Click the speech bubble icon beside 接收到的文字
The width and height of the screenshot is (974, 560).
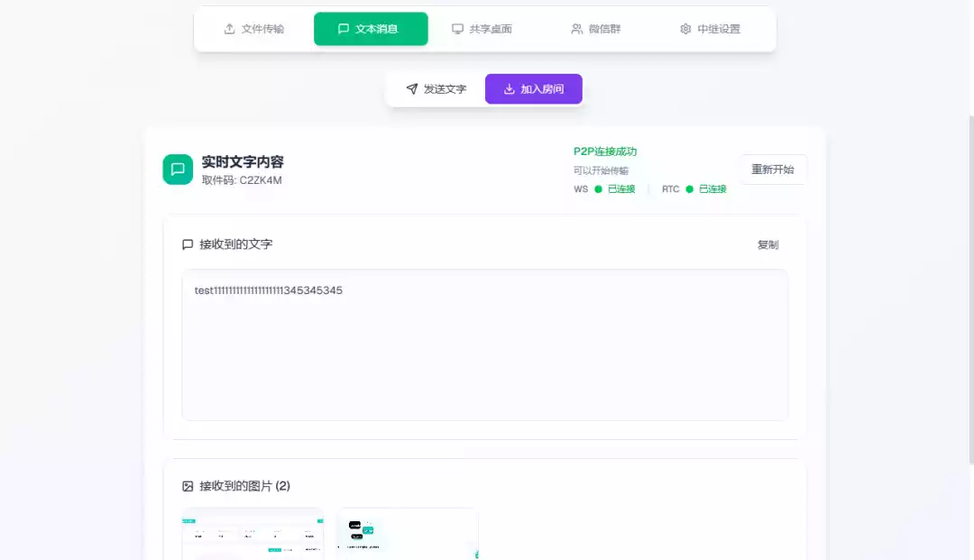tap(187, 243)
